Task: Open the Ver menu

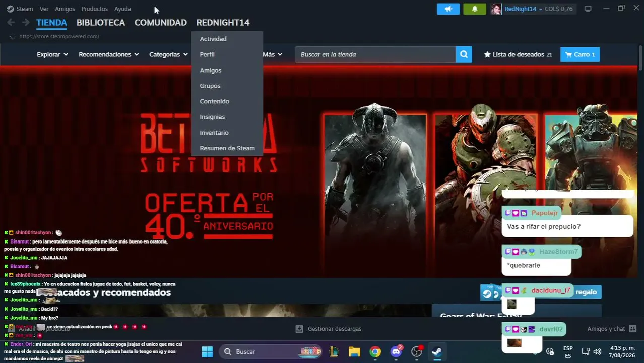Action: (x=44, y=9)
